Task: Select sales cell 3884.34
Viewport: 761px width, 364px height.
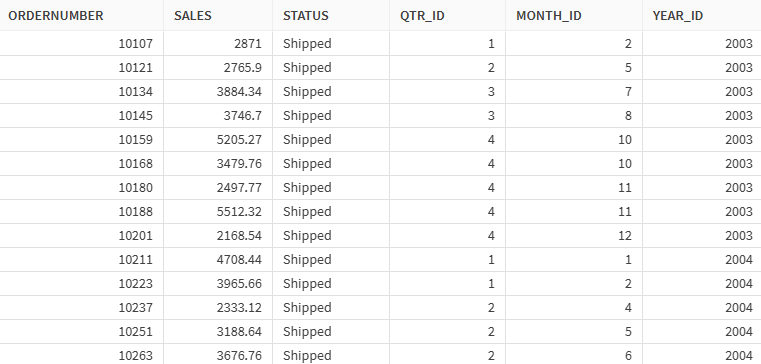Action: [x=239, y=92]
